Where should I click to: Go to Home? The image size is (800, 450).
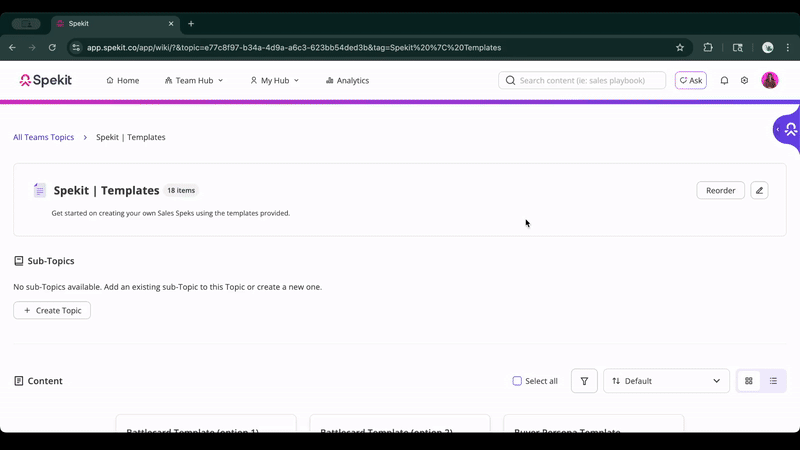click(122, 81)
